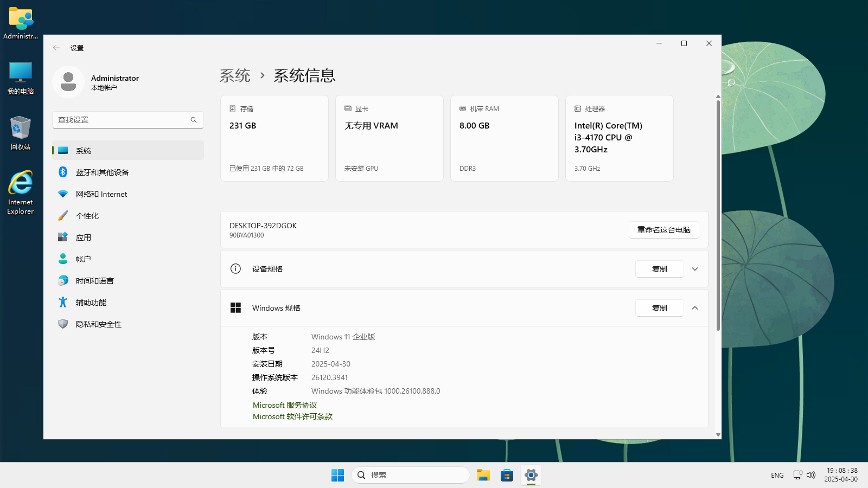
Task: Click the back arrow in Settings
Action: [x=56, y=48]
